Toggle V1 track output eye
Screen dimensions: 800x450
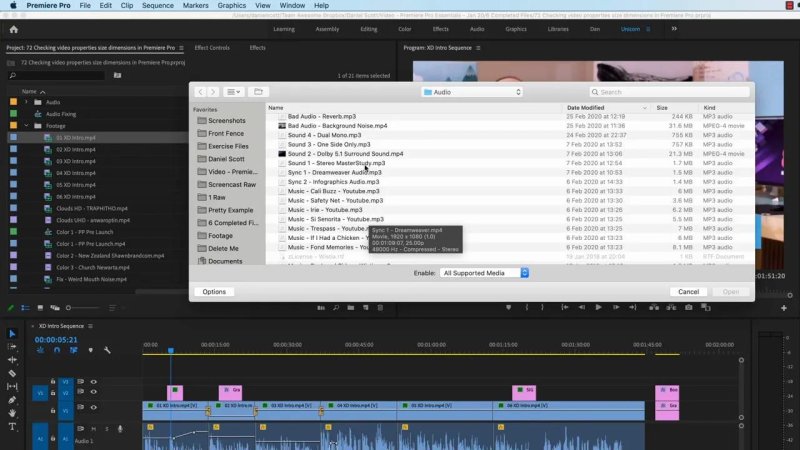pyautogui.click(x=93, y=407)
